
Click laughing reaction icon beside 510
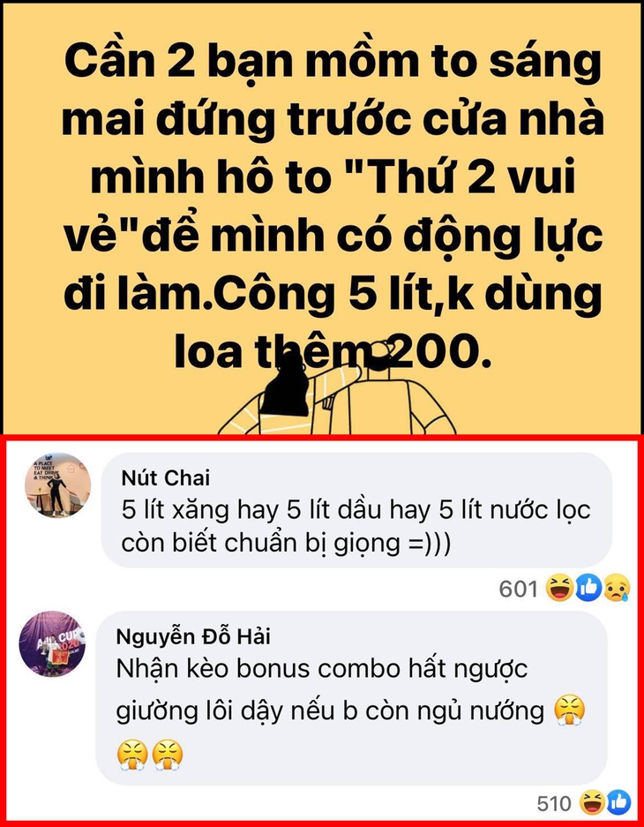click(592, 803)
